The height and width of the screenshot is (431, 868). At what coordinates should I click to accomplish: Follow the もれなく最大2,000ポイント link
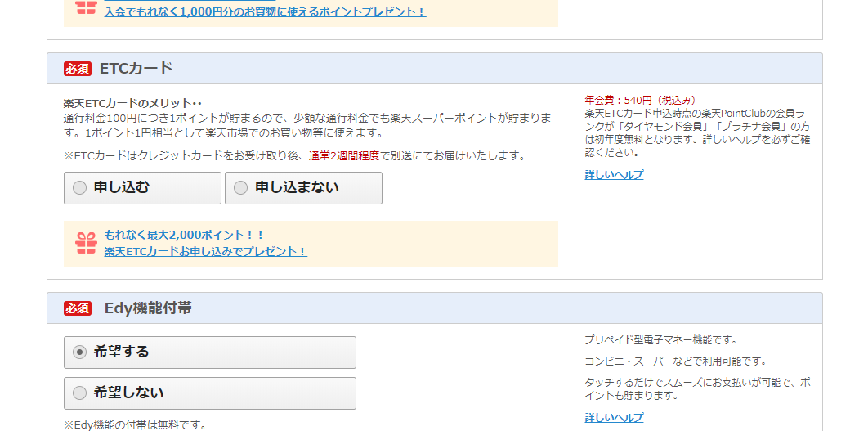[185, 236]
